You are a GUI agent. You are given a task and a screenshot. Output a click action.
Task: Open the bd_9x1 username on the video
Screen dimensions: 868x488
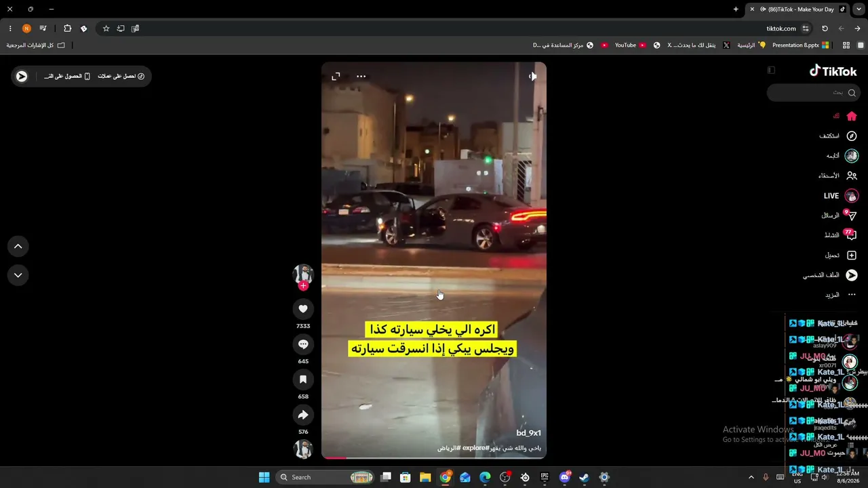[528, 433]
